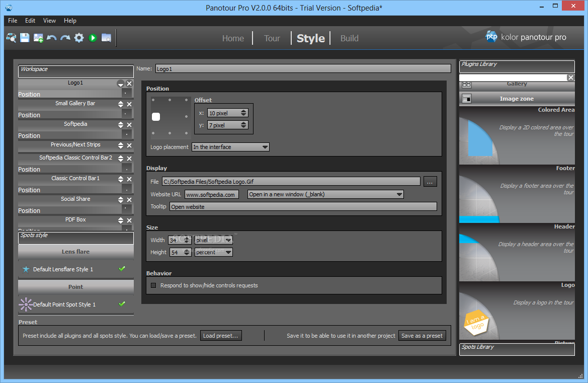Undo the last action
This screenshot has width=588, height=383.
[52, 38]
